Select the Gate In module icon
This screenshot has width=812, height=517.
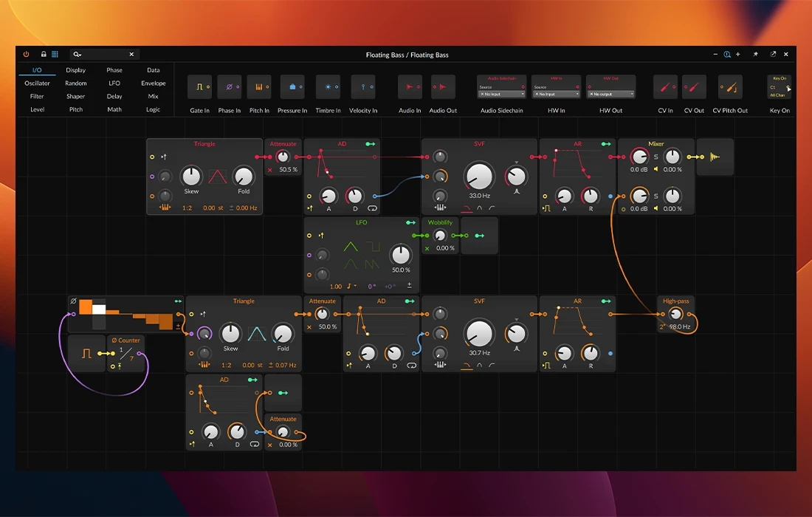pyautogui.click(x=199, y=86)
